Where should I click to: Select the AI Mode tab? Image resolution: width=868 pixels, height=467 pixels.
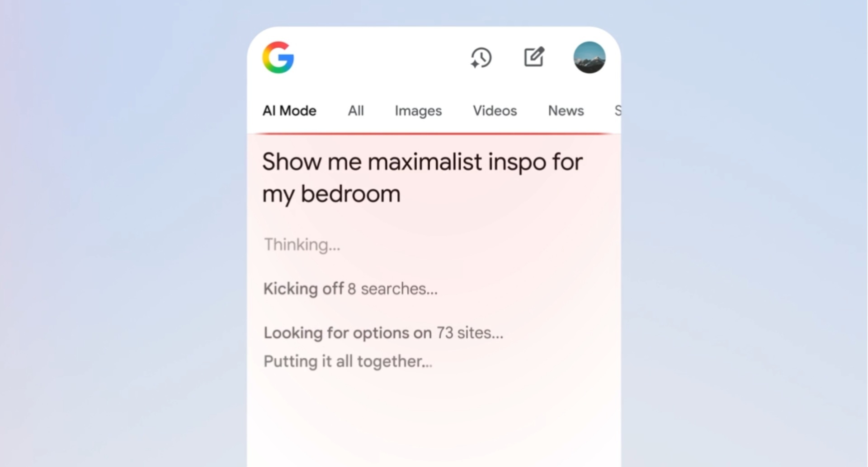(289, 111)
